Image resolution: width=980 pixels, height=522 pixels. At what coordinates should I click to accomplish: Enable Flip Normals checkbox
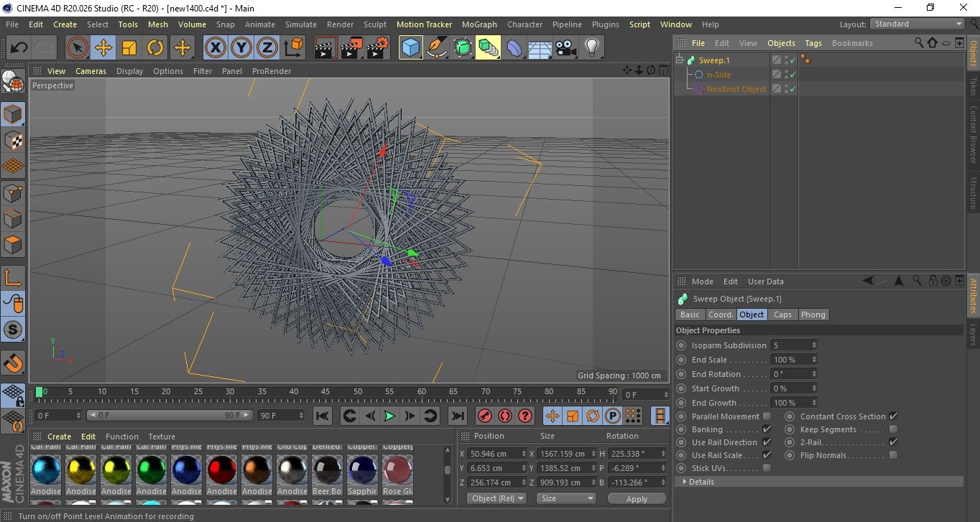pos(893,455)
